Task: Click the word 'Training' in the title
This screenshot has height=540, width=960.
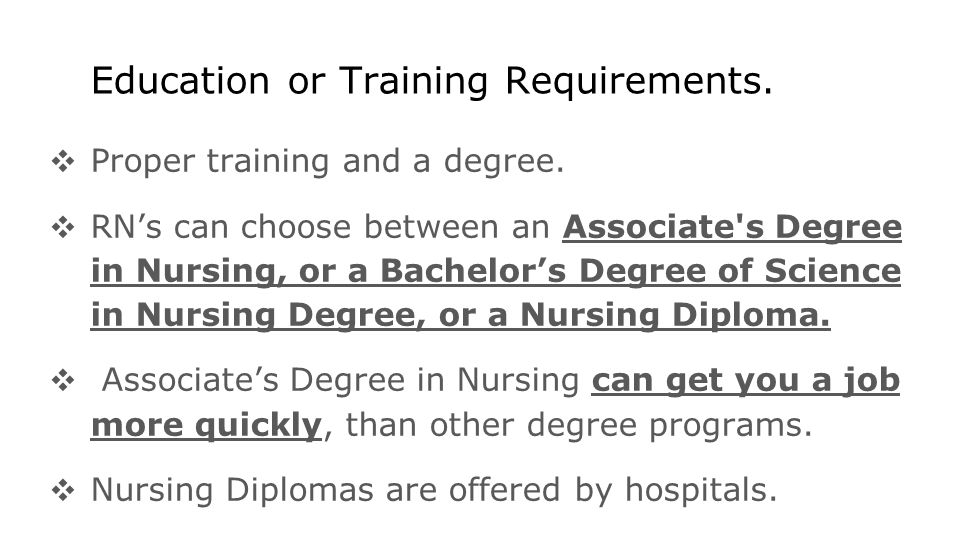Action: [413, 82]
